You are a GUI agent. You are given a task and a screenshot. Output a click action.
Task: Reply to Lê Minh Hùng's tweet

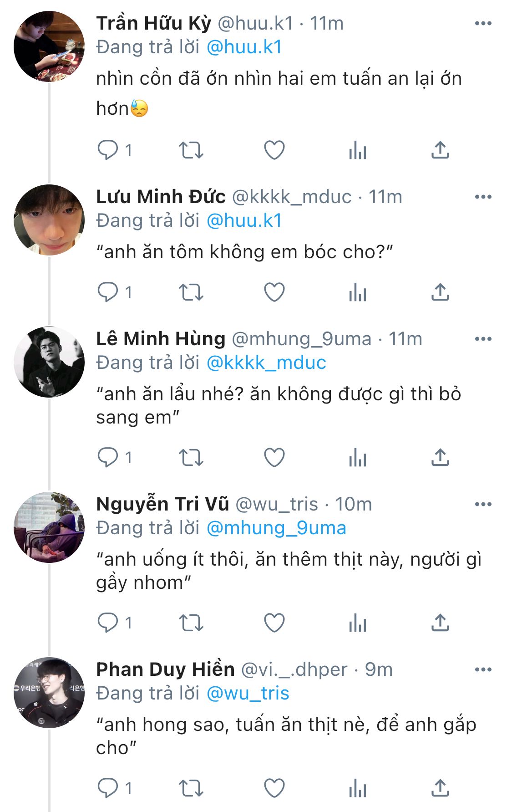tap(108, 458)
